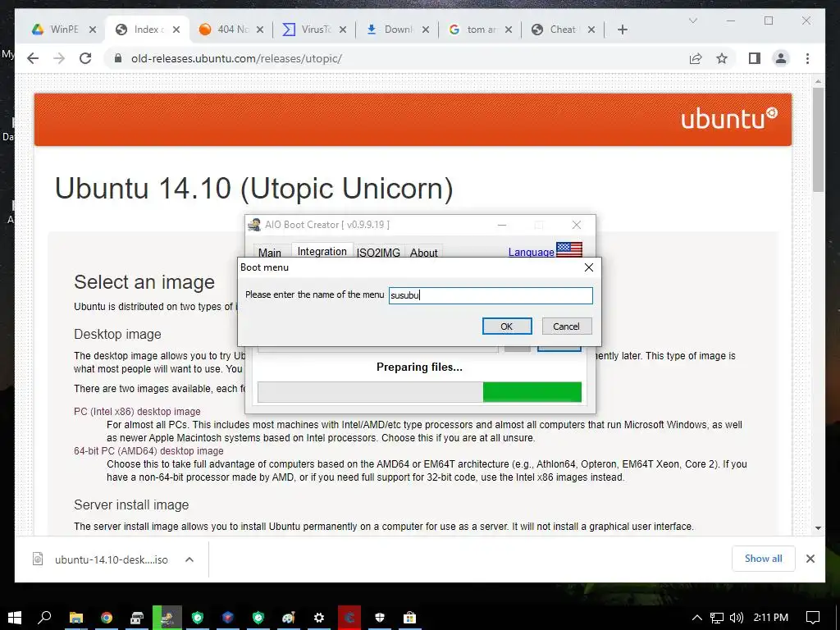
Task: Open the ISO2IMG tab
Action: [378, 253]
